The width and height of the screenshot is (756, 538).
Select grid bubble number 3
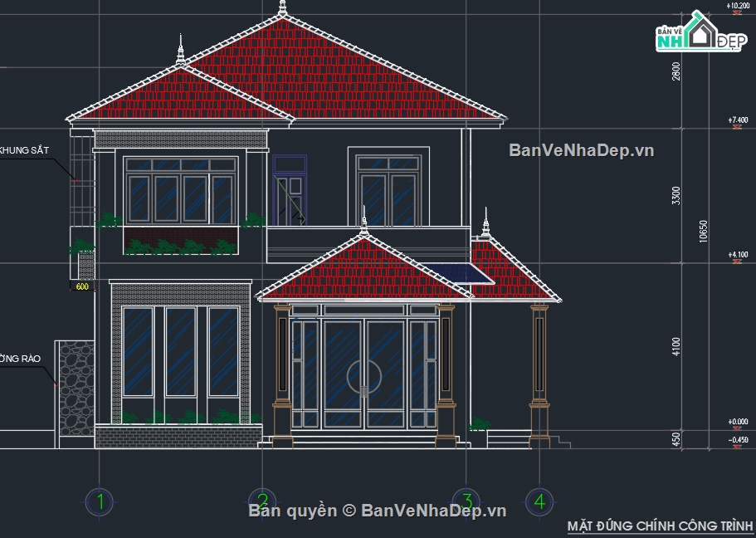[467, 501]
